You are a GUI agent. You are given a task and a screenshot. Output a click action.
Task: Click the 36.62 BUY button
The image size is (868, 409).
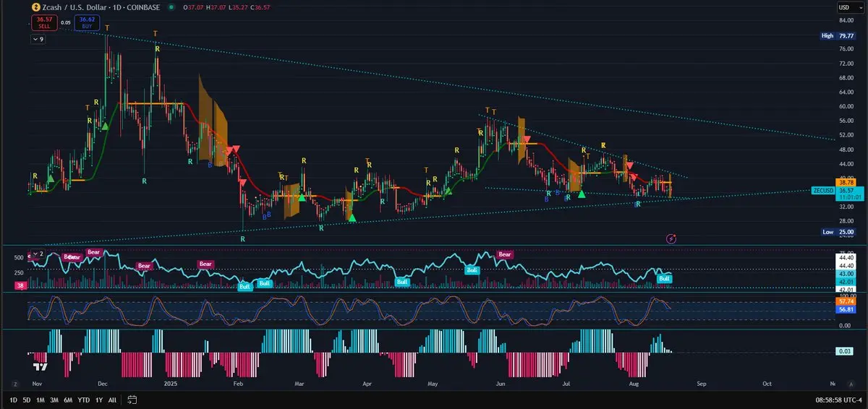[87, 23]
